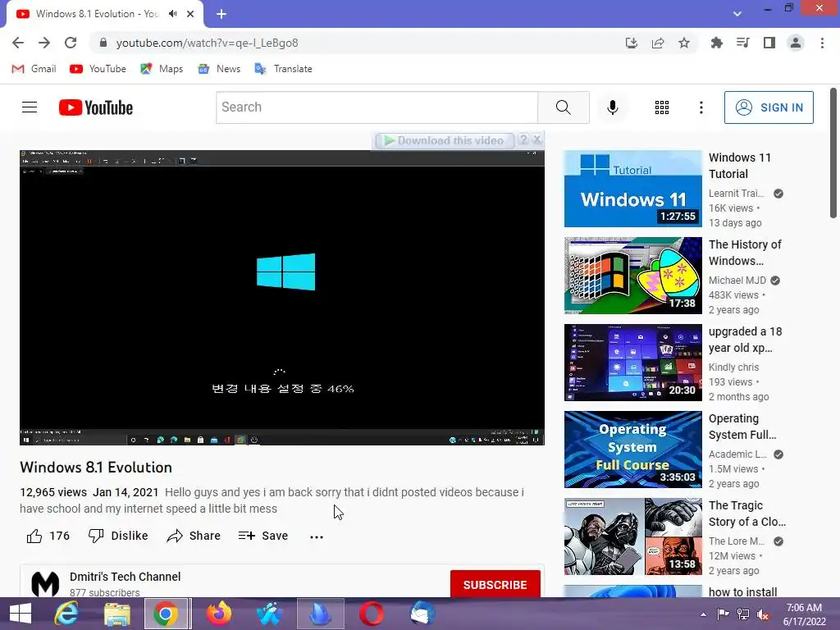
Task: Open the News bookmark
Action: (219, 69)
